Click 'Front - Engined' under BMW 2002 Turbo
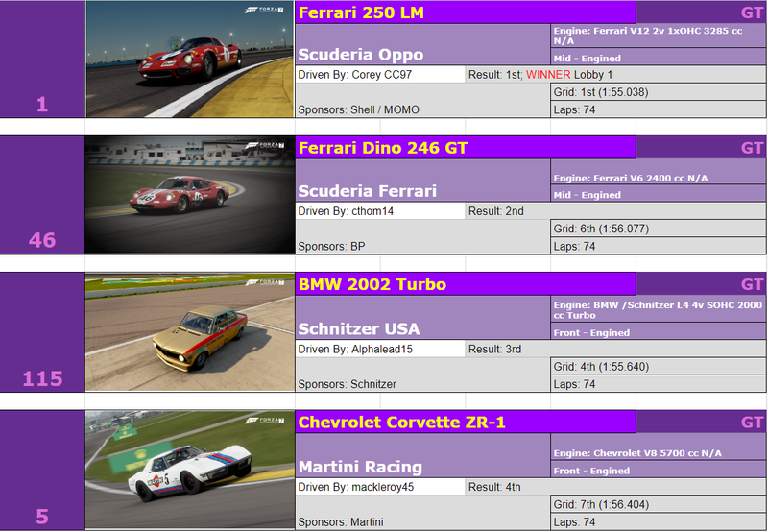The image size is (768, 532). pyautogui.click(x=659, y=332)
